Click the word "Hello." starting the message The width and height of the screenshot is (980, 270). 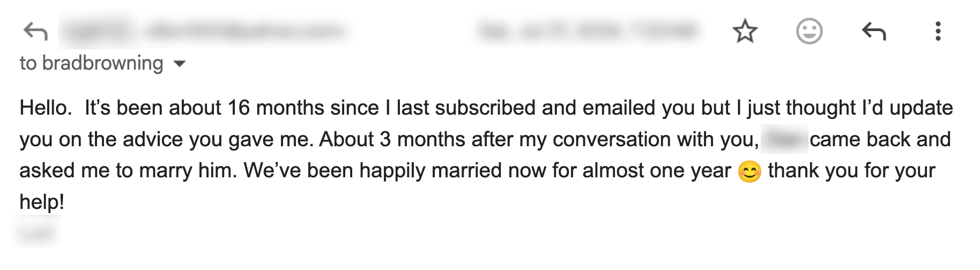click(46, 108)
